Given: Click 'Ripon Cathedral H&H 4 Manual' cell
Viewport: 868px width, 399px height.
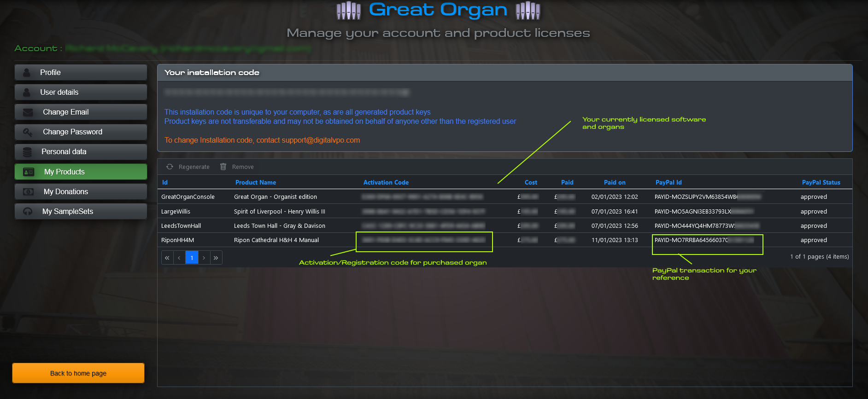Looking at the screenshot, I should pos(276,240).
